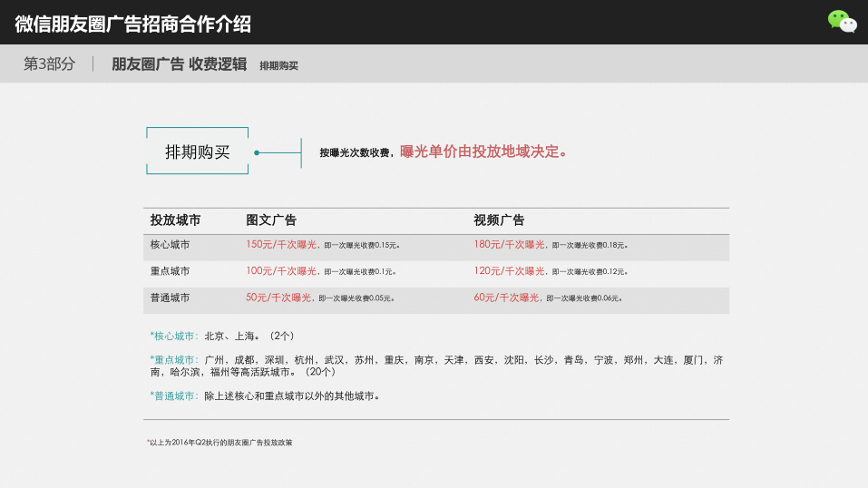The image size is (868, 488).
Task: Click the teal *重点城市 footnote label
Action: (x=173, y=360)
